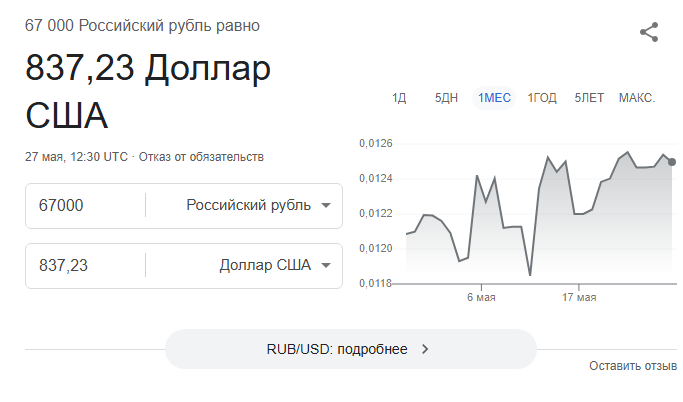Open the Доллар США currency dropdown arrow

click(325, 265)
